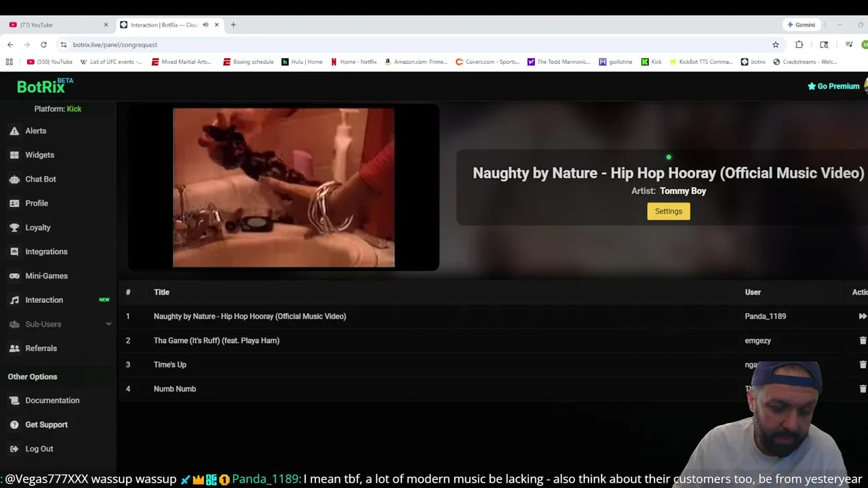
Task: Delete Time's Up from the queue
Action: (x=863, y=365)
